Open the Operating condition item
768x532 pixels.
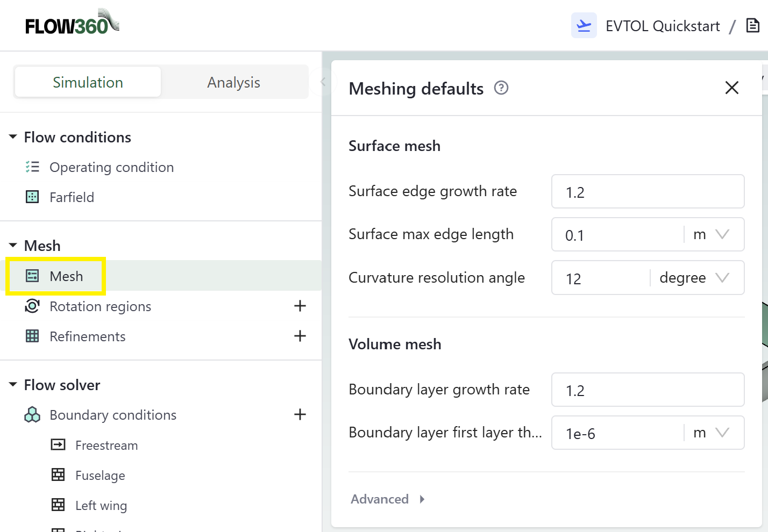point(111,167)
